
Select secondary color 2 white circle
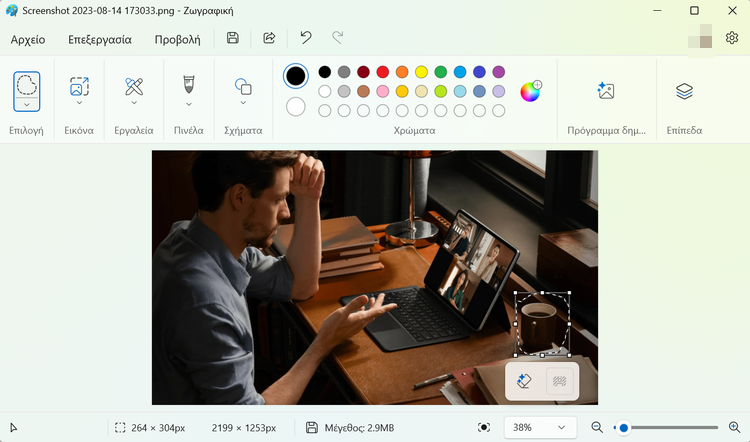[x=296, y=107]
